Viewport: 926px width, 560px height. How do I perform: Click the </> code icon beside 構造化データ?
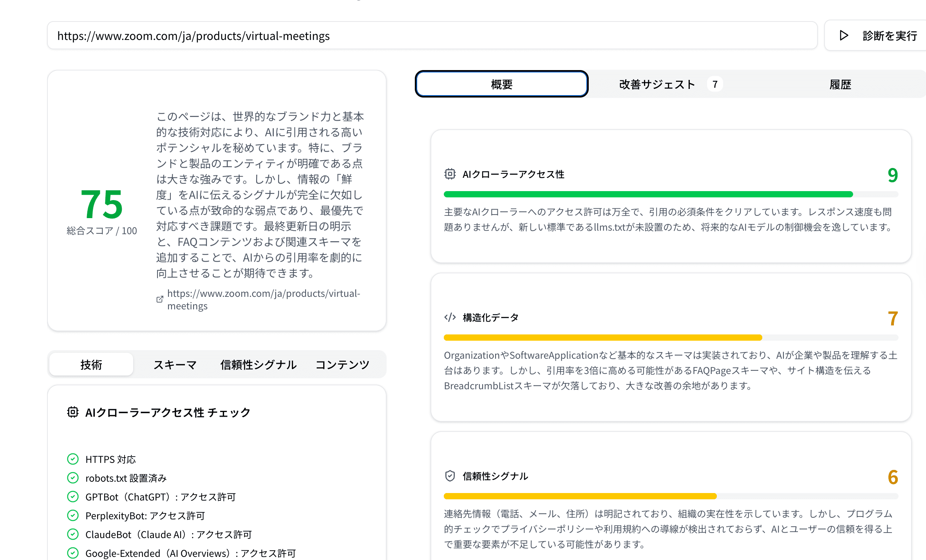449,318
